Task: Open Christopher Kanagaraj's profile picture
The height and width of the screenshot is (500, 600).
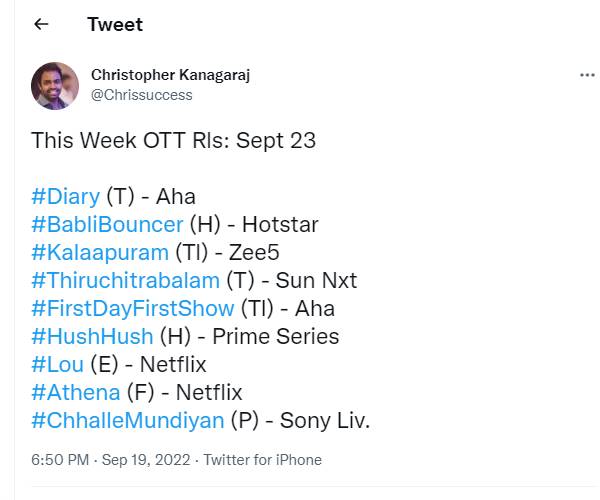Action: [x=55, y=86]
